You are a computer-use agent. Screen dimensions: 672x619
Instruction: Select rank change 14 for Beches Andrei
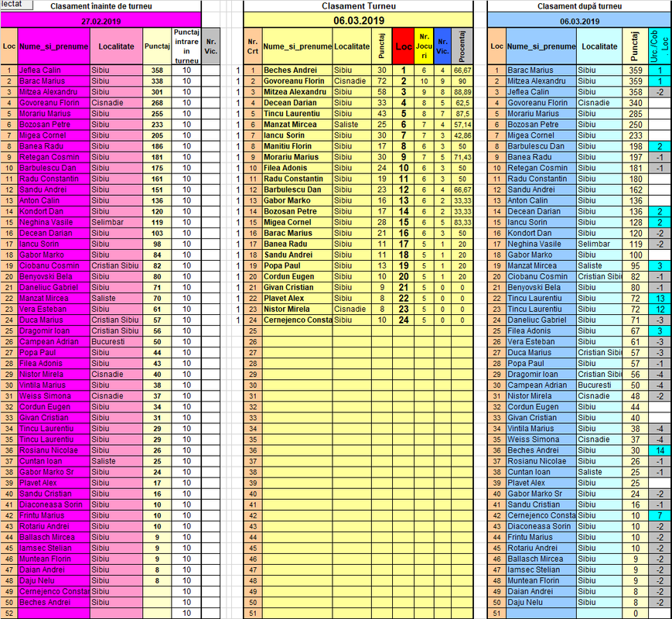(660, 450)
